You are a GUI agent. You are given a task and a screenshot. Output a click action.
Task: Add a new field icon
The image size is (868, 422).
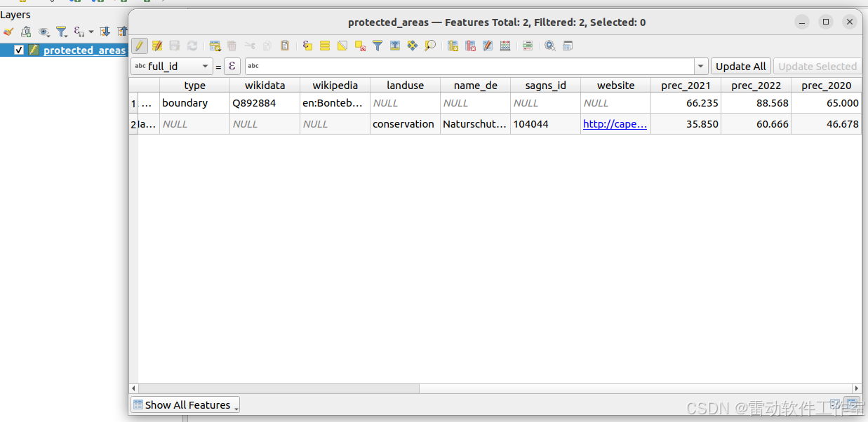453,46
